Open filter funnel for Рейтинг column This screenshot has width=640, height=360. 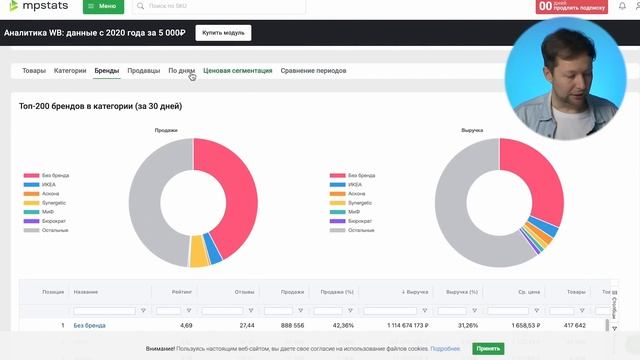[x=189, y=311]
